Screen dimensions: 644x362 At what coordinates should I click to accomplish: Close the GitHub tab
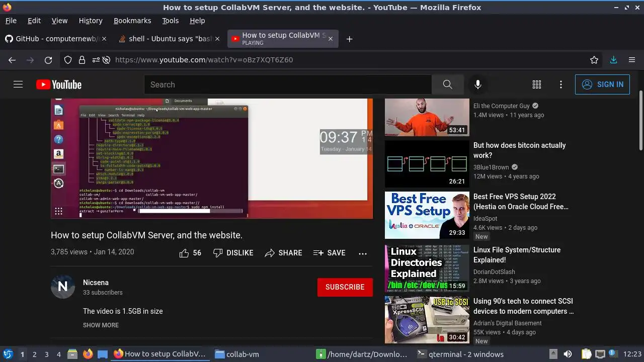click(x=104, y=39)
